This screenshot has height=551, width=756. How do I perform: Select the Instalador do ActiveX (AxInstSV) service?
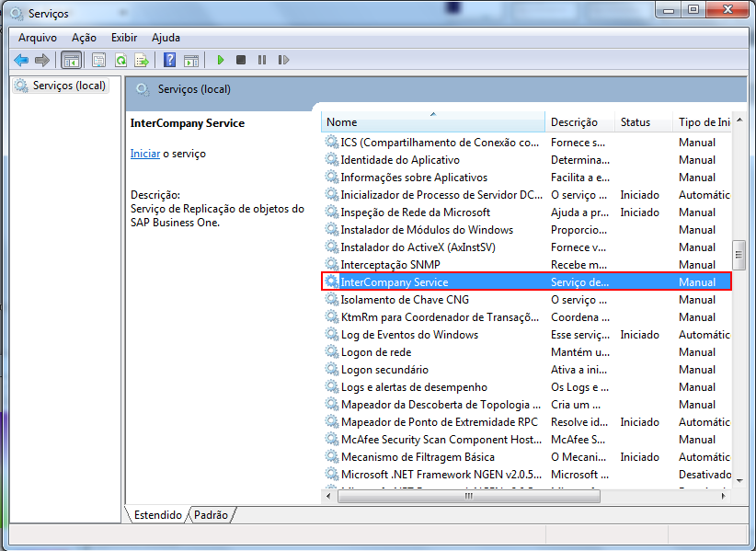pyautogui.click(x=526, y=247)
